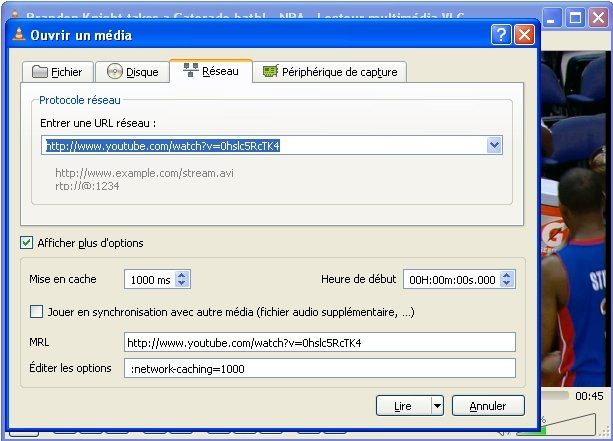The height and width of the screenshot is (441, 613).
Task: Switch to the Disque tab
Action: (x=132, y=72)
